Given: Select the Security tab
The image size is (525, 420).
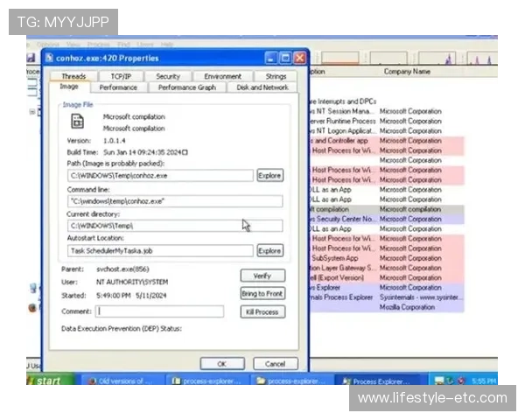Looking at the screenshot, I should [167, 76].
